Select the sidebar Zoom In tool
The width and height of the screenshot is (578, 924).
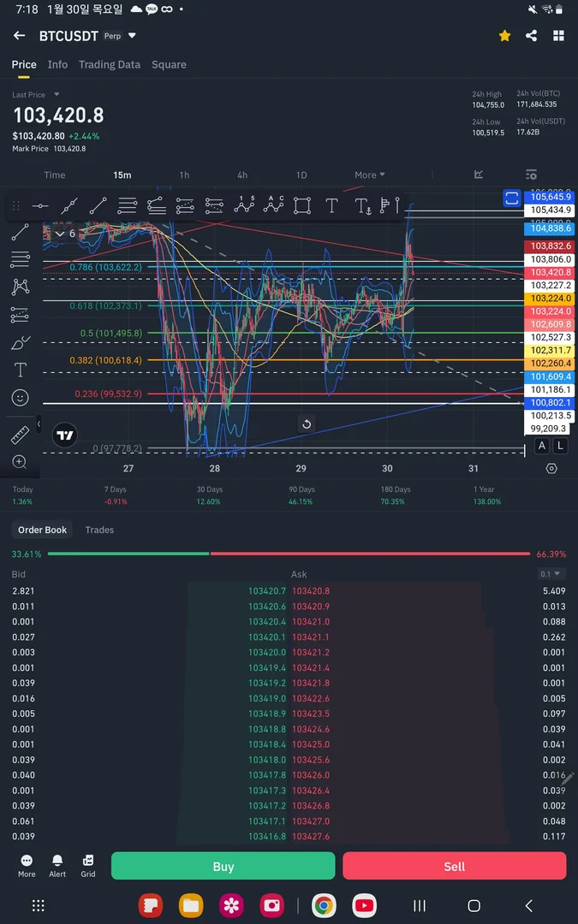20,462
